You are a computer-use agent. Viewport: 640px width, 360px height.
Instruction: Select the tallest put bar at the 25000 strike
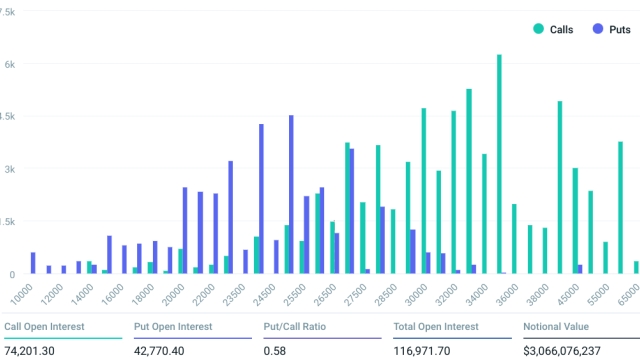291,194
